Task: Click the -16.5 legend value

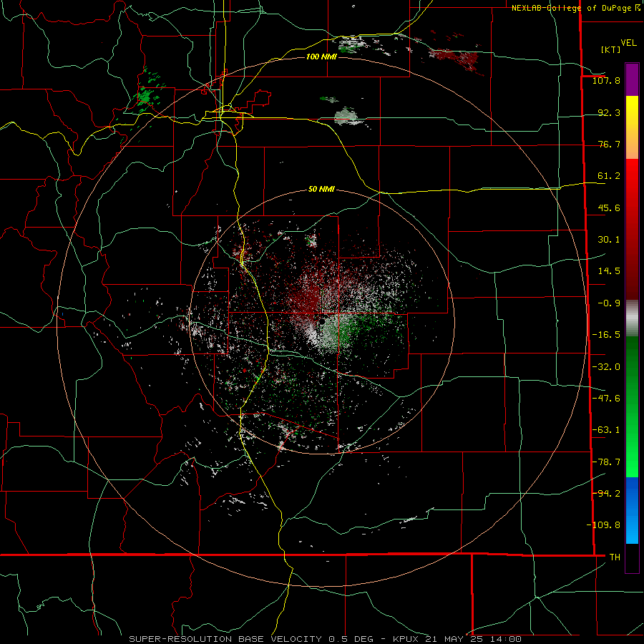Action: pos(606,335)
